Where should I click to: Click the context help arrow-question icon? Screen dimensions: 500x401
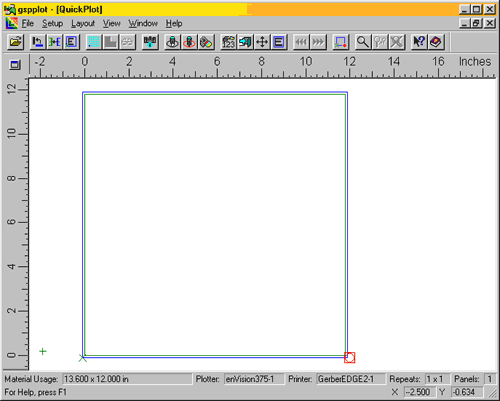point(419,42)
